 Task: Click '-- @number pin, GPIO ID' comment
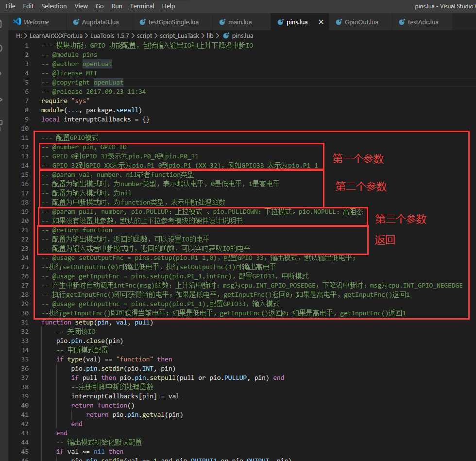tap(84, 147)
